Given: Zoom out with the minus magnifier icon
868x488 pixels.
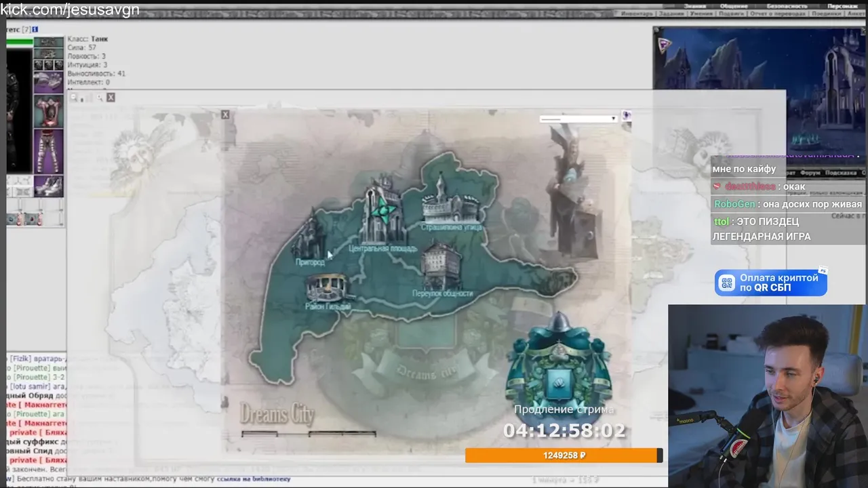Looking at the screenshot, I should (x=74, y=98).
